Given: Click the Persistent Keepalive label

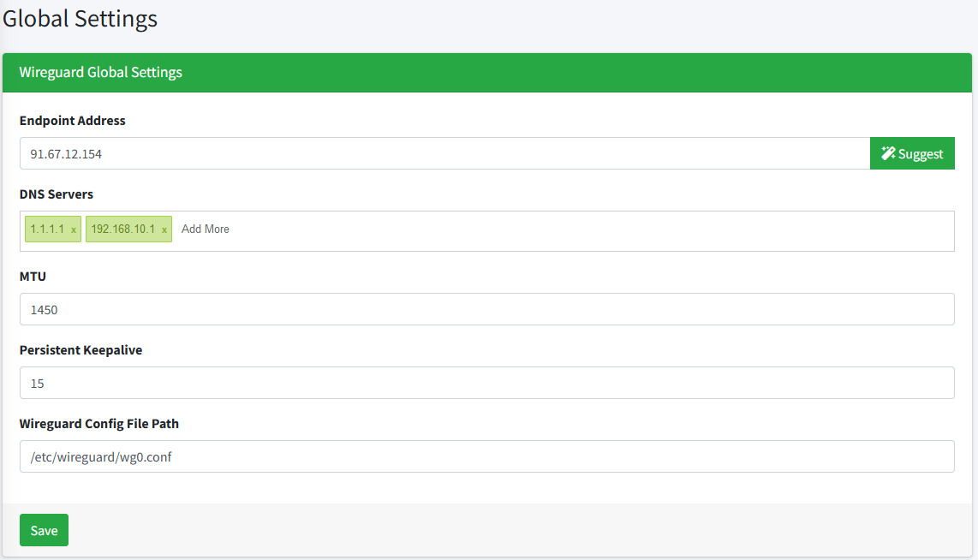Looking at the screenshot, I should pyautogui.click(x=81, y=350).
